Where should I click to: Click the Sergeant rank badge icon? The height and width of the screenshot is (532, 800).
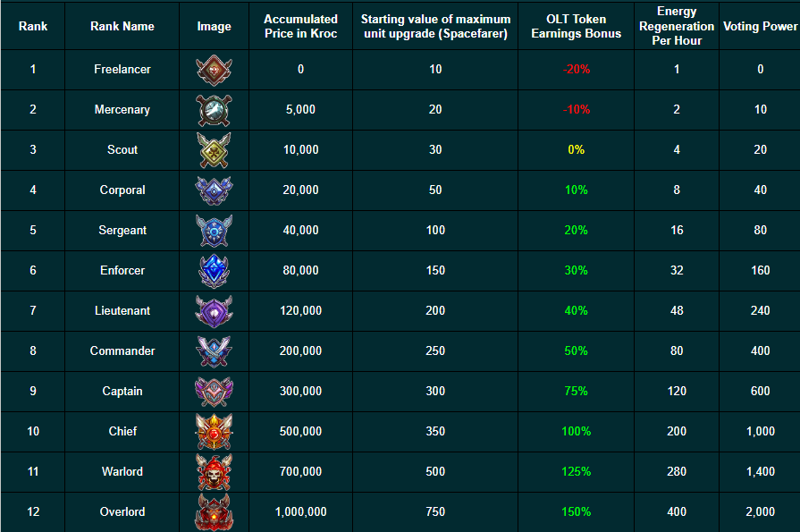tap(214, 231)
